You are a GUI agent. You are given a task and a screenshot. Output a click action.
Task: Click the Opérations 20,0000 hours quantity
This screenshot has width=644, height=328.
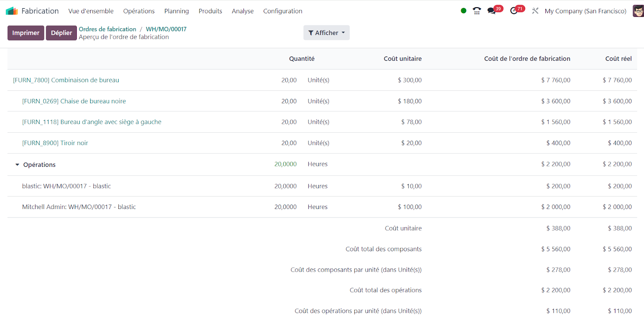[x=285, y=164]
